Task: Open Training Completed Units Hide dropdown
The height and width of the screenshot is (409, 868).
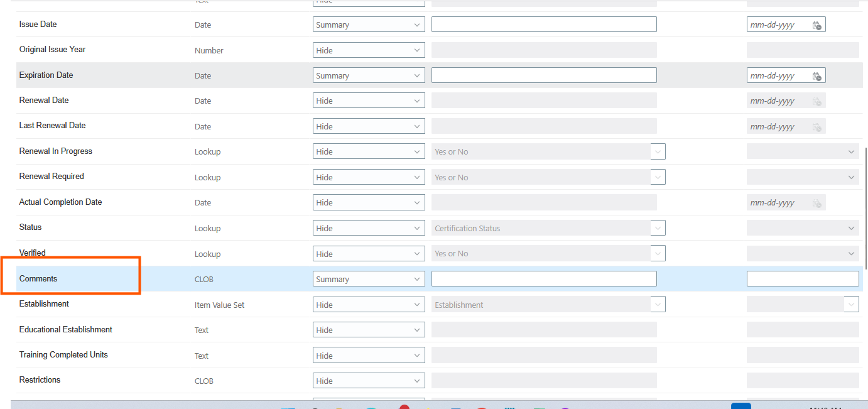Action: [369, 356]
